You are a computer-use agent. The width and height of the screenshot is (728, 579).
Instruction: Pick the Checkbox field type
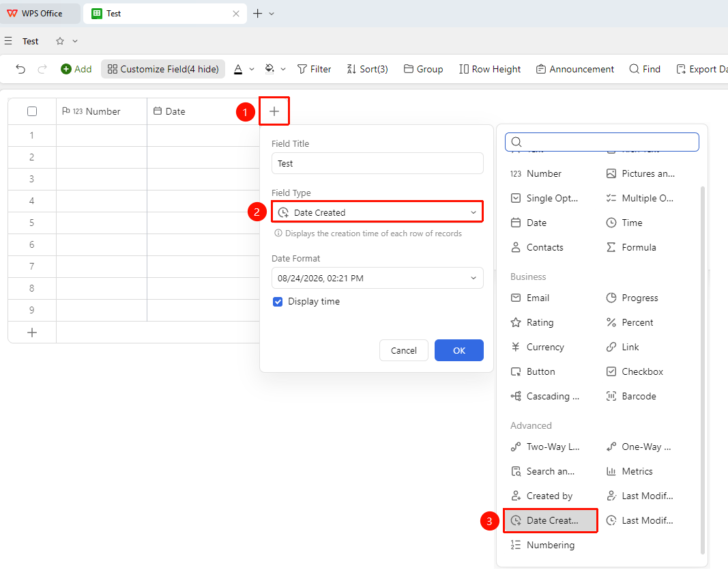click(x=635, y=371)
